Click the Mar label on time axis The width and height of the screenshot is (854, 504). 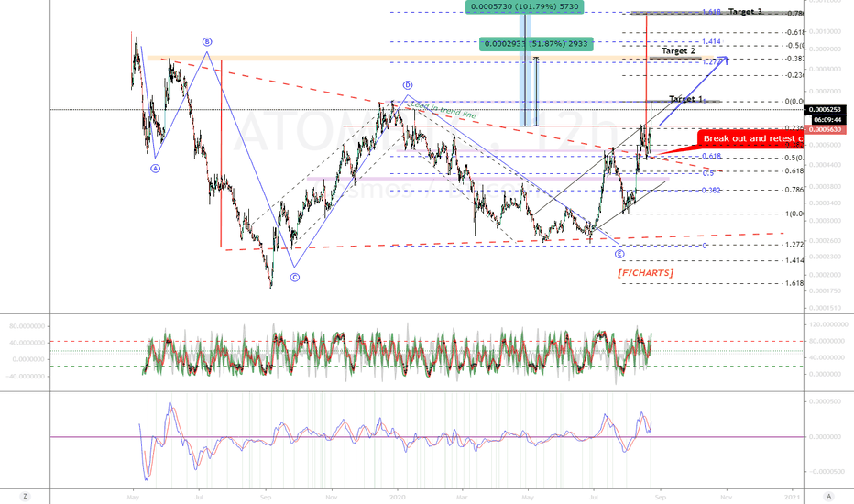(x=462, y=497)
